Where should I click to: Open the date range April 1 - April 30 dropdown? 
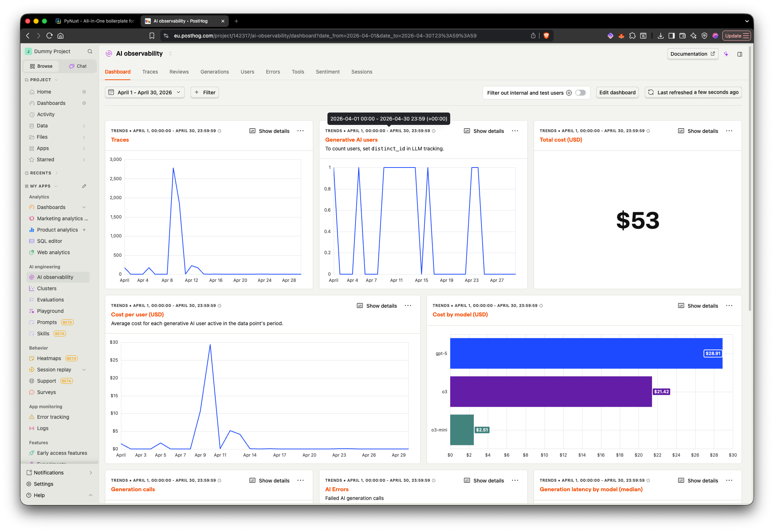(x=145, y=92)
